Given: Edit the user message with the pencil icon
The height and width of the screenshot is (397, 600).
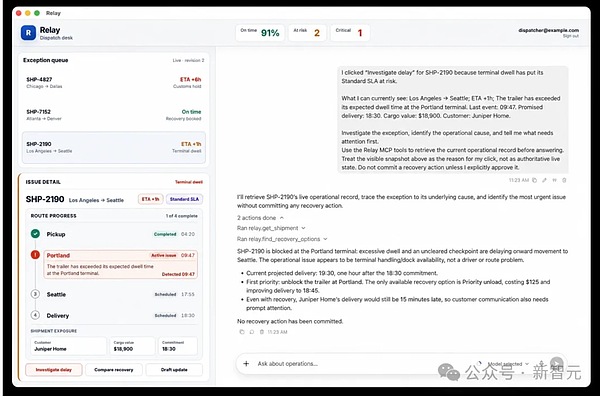Looking at the screenshot, I should (x=544, y=180).
